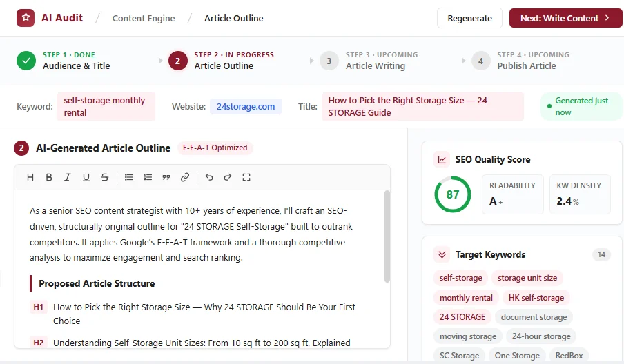Click the keyword count badge 14
Screen dimensions: 624x364
(x=601, y=254)
